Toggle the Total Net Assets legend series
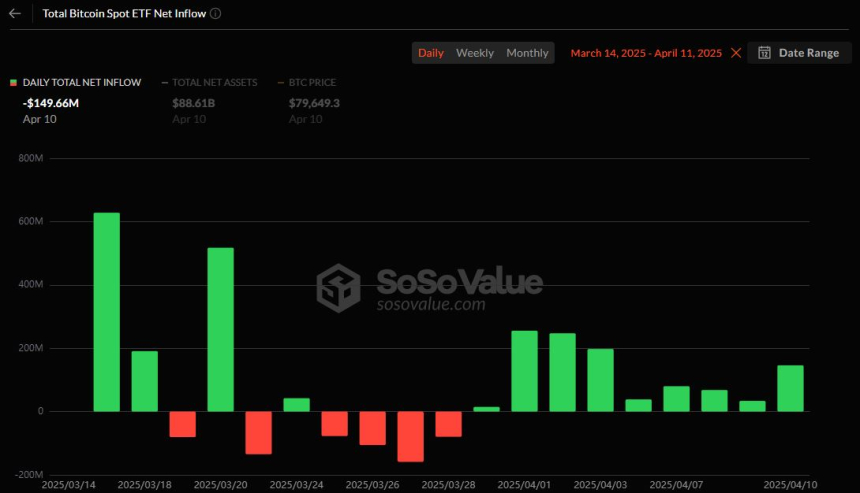The height and width of the screenshot is (493, 860). tap(214, 82)
